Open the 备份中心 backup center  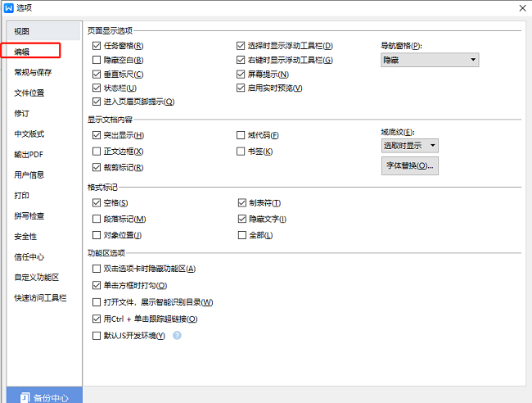[x=44, y=396]
